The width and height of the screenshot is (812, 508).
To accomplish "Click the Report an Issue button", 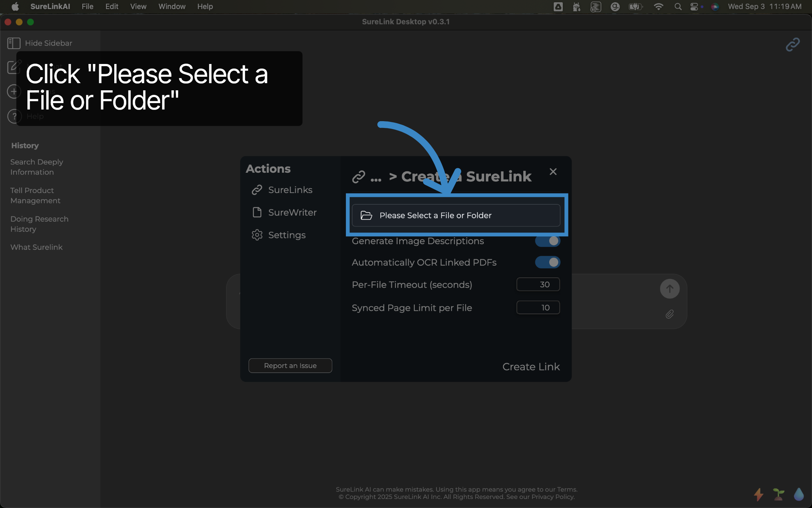I will (290, 365).
